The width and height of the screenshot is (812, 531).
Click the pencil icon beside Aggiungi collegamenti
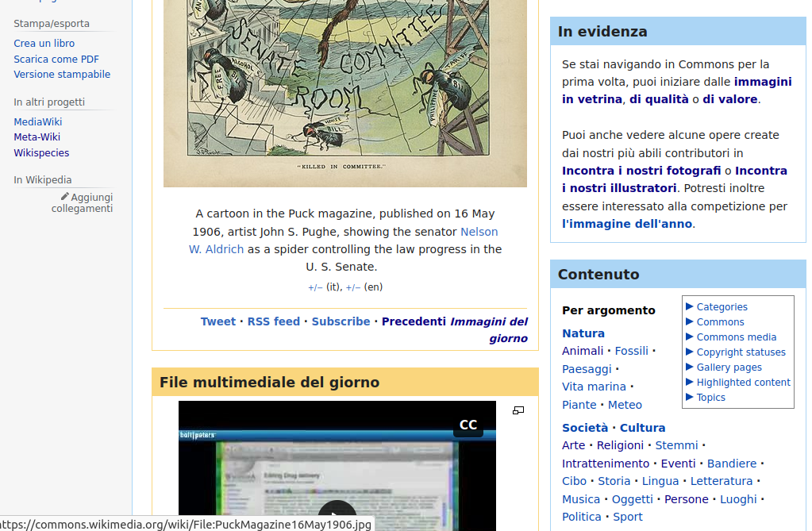pyautogui.click(x=65, y=196)
